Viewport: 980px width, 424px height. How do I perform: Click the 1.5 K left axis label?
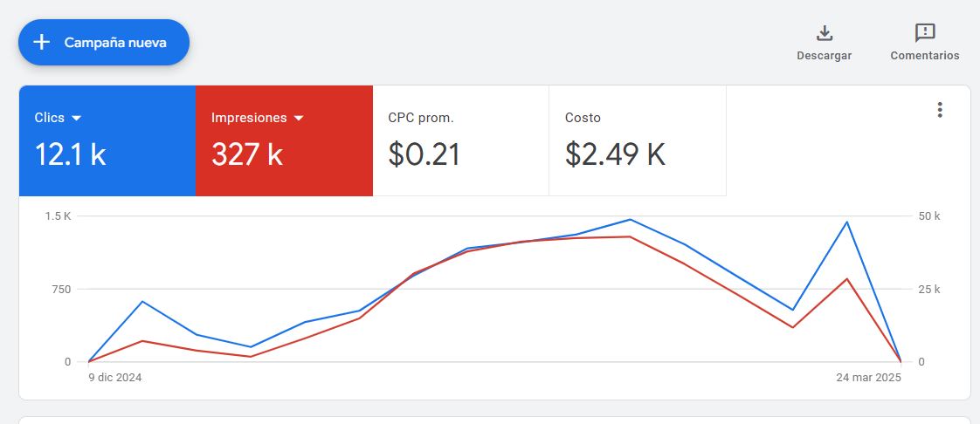coord(59,216)
